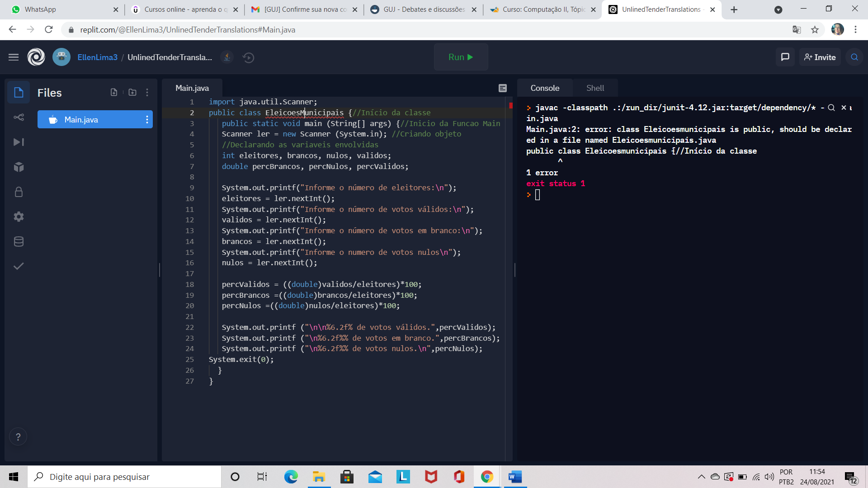Show hidden system tray icons
The image size is (868, 488).
tap(701, 477)
